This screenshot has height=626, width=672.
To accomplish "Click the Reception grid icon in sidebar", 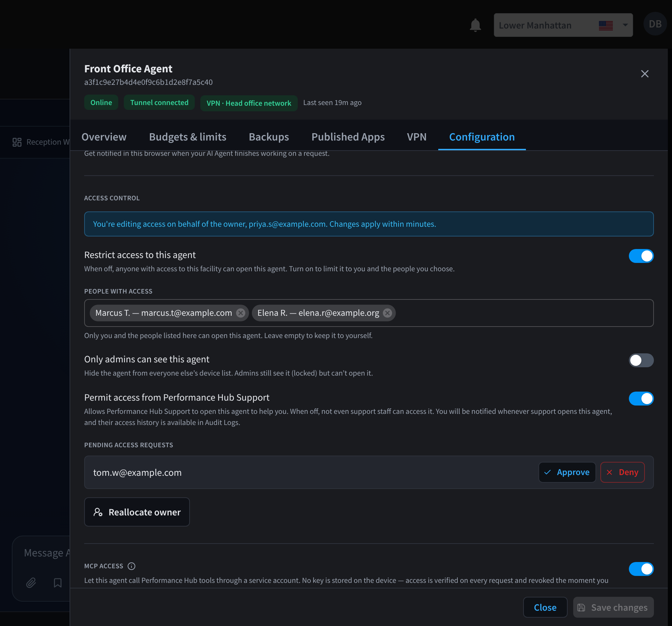I will point(17,142).
